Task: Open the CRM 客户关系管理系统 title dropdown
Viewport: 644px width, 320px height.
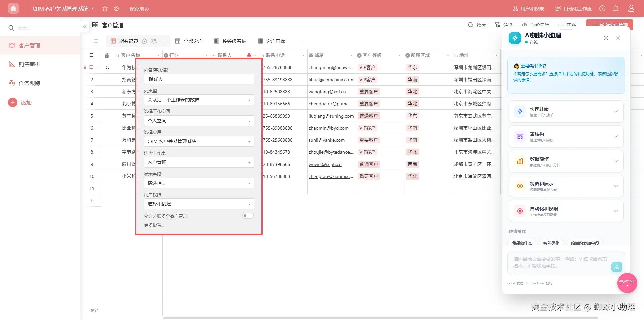Action: 63,8
